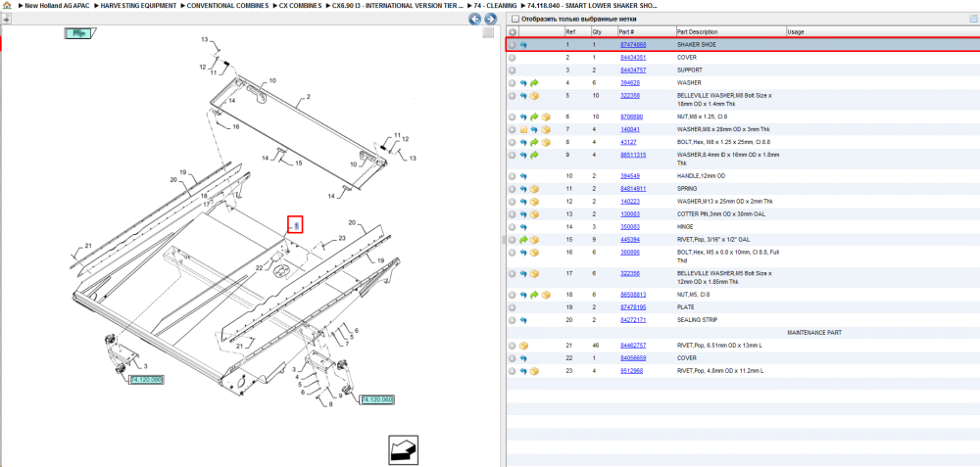This screenshot has height=467, width=980.
Task: Open linked diagram tag 74.120.090
Action: click(x=147, y=380)
